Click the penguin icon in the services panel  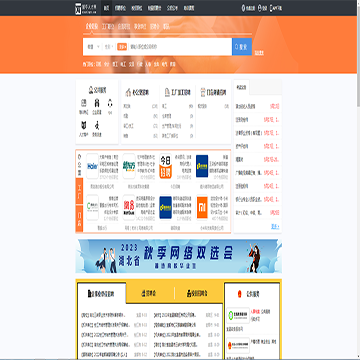[x=110, y=104]
